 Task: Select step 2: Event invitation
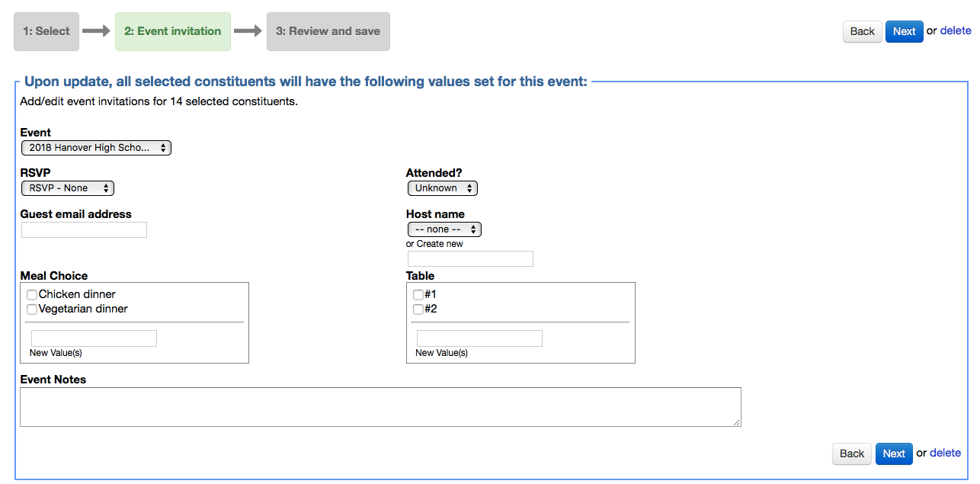(173, 31)
